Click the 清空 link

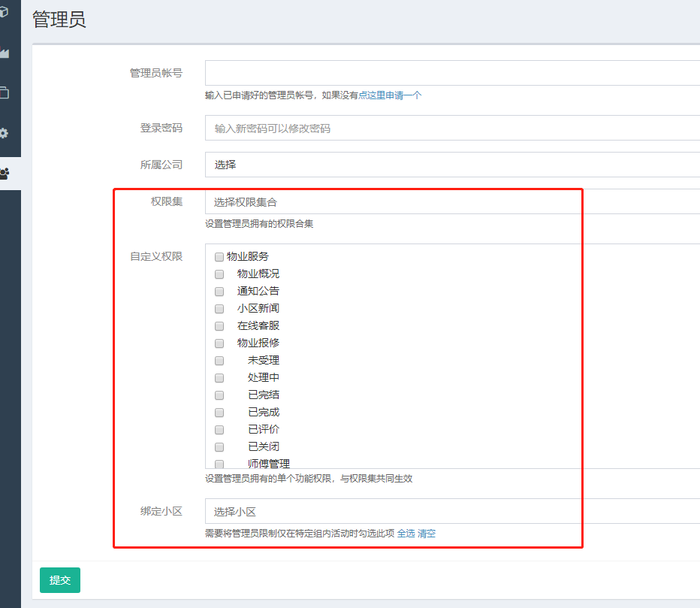(427, 534)
